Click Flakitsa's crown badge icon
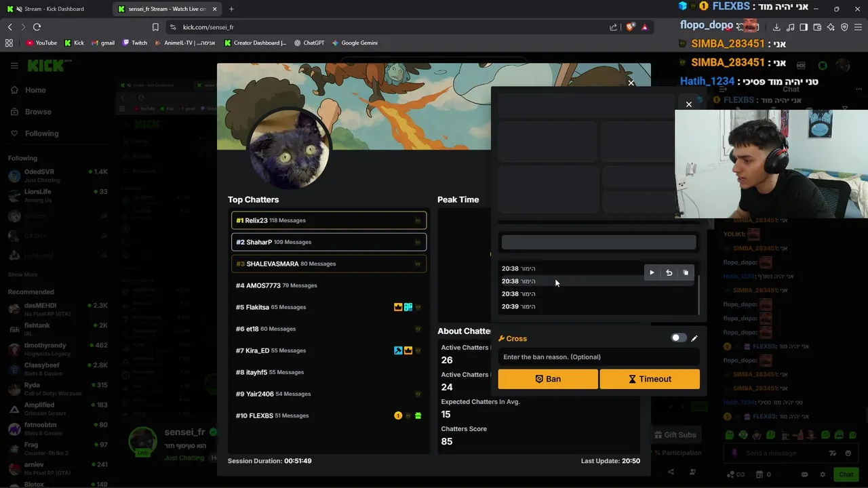The height and width of the screenshot is (488, 868). pos(398,307)
